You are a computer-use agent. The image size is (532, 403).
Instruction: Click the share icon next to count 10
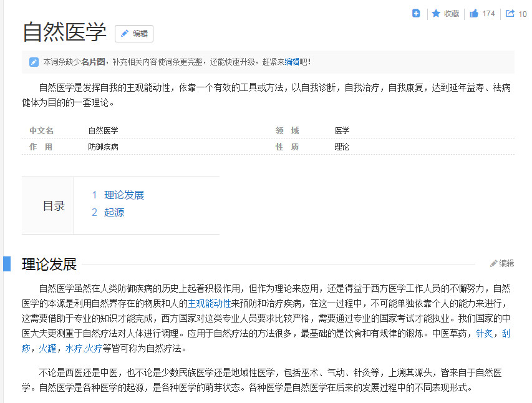(x=509, y=13)
